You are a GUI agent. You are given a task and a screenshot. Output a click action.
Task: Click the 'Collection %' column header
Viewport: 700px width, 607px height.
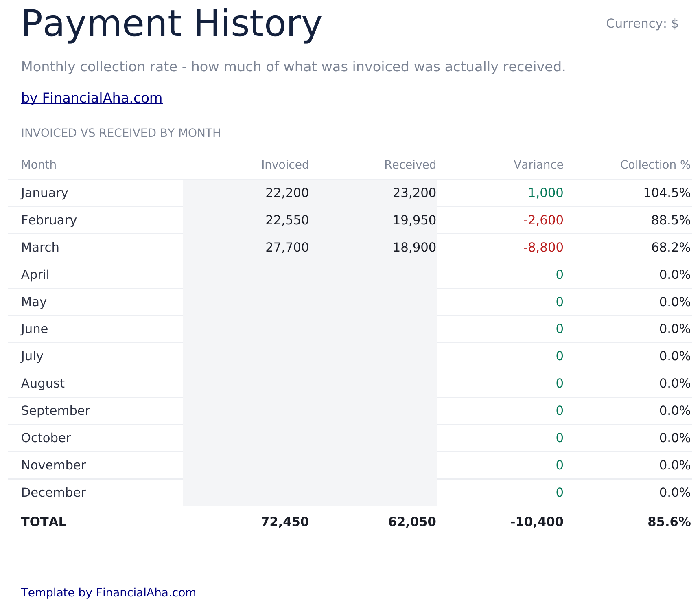coord(655,165)
